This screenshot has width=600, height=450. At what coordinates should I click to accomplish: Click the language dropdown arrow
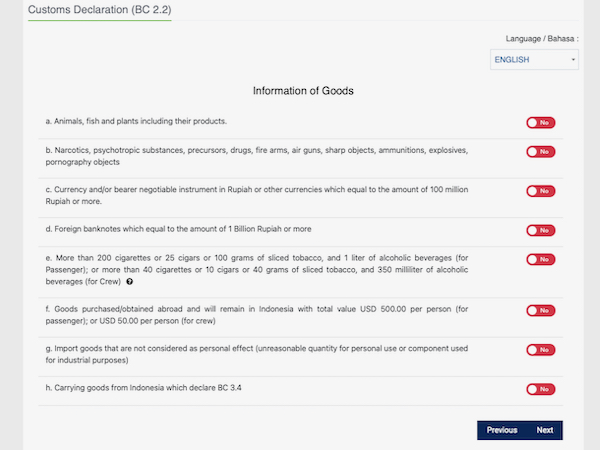[573, 60]
